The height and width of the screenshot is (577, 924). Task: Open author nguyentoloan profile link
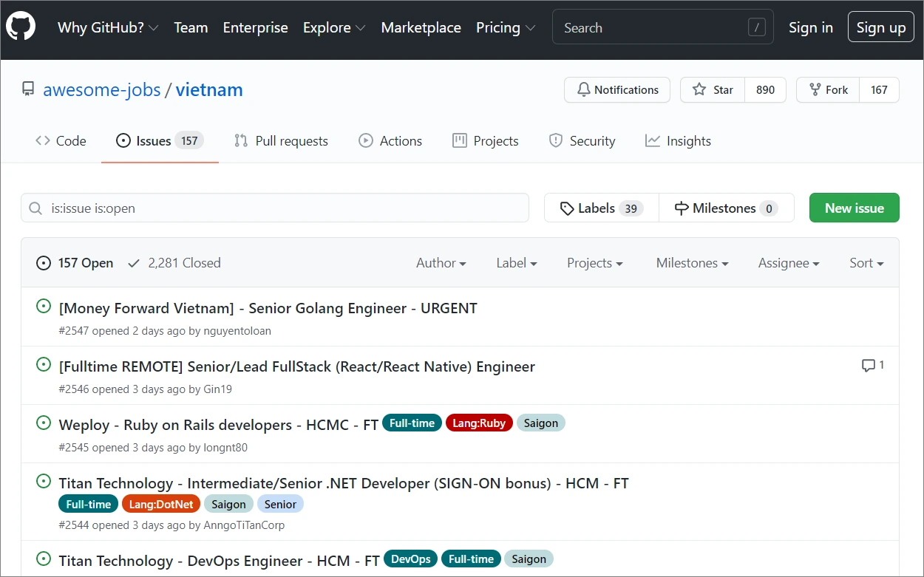tap(237, 331)
